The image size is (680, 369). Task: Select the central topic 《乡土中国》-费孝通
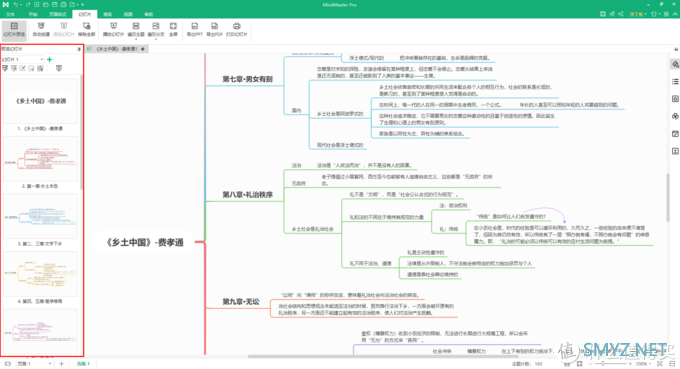[x=145, y=242]
